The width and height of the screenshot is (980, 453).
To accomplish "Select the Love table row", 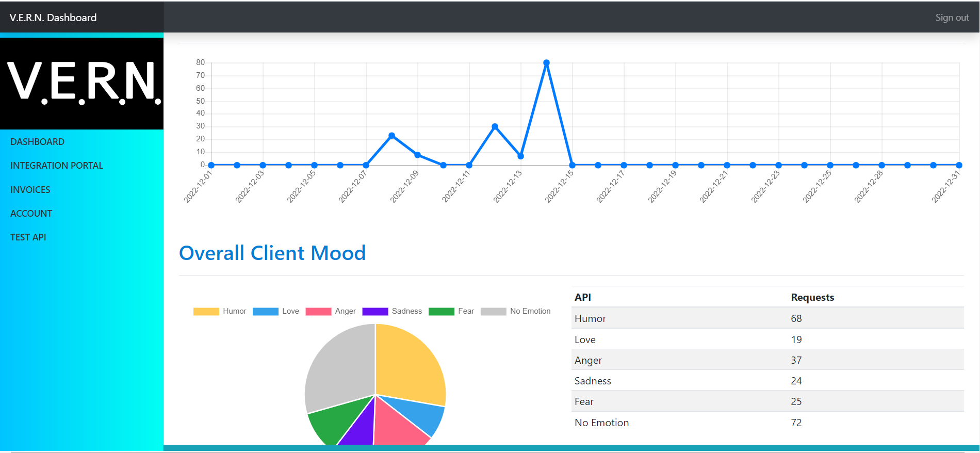I will (767, 339).
